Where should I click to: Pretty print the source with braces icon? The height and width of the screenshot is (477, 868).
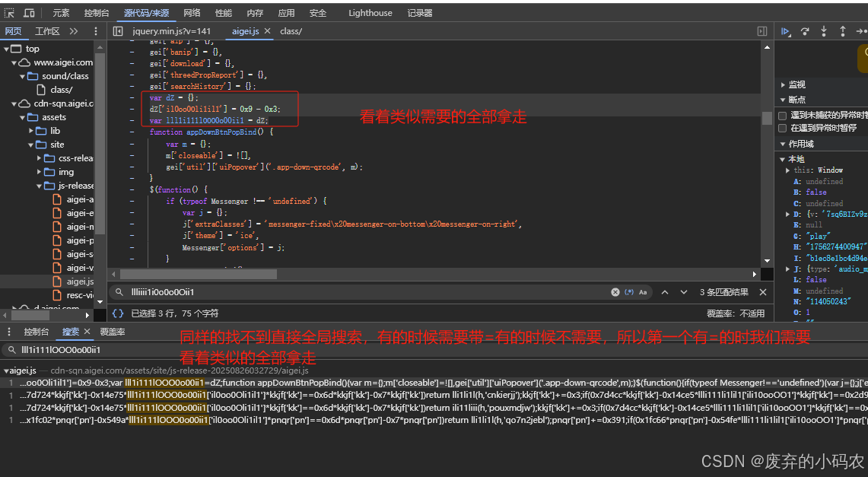(117, 313)
